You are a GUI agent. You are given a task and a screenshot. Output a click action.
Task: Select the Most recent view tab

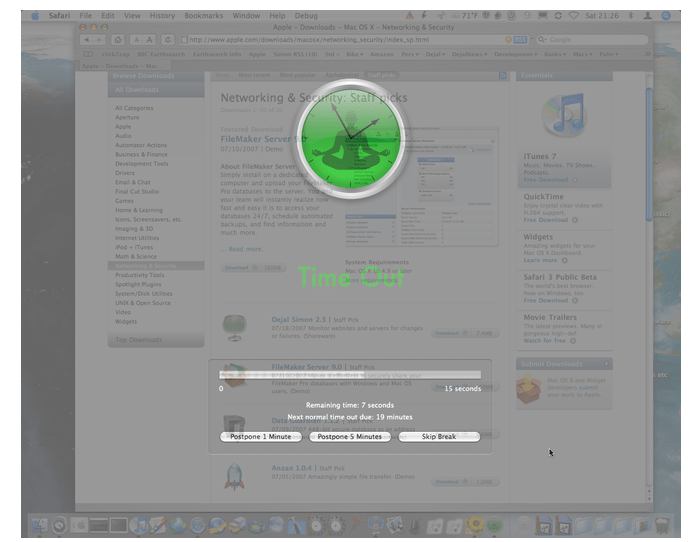coord(254,75)
